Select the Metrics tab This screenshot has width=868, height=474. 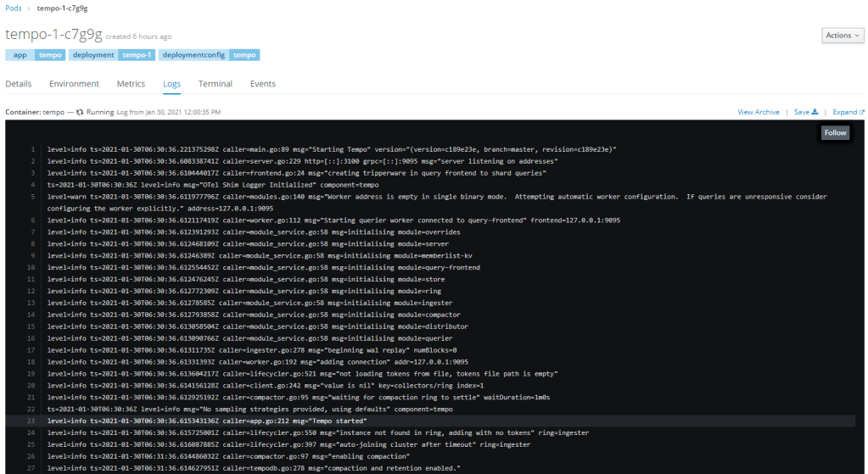[x=131, y=84]
